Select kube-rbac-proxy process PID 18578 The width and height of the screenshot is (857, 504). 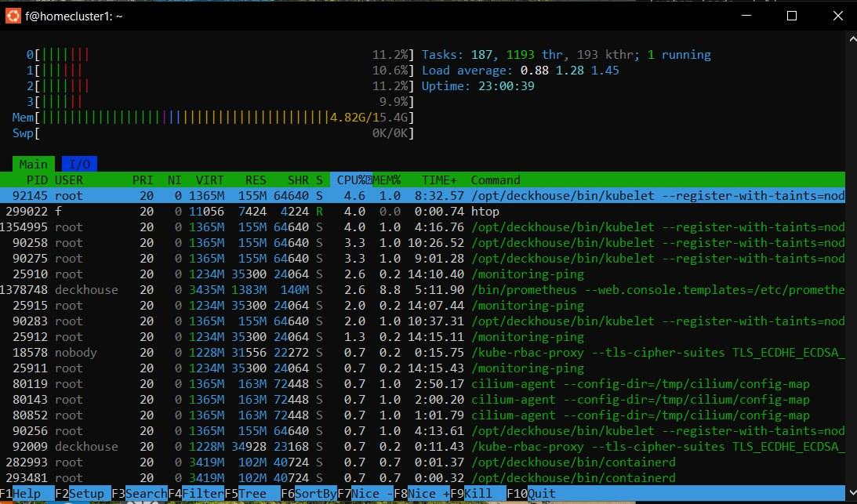click(423, 353)
